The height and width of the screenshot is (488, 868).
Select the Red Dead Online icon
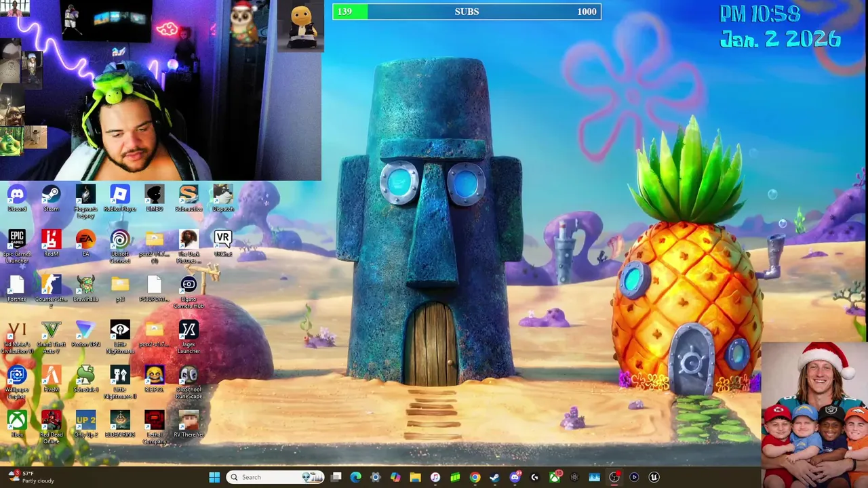coord(51,428)
